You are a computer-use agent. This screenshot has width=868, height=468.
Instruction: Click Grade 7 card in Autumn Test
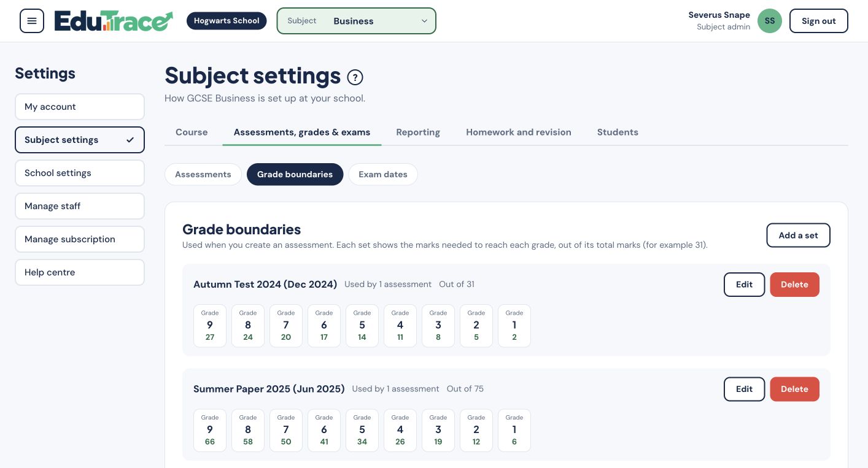[x=286, y=326]
